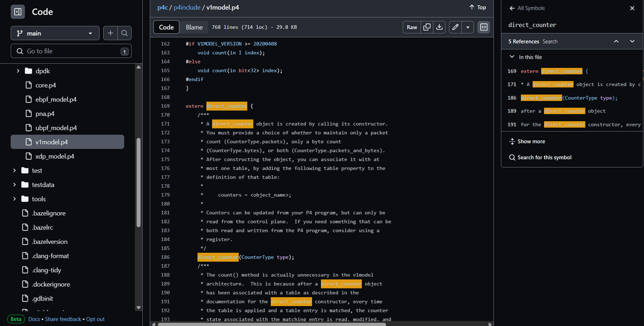This screenshot has width=644, height=326.
Task: Focus the Go to file input
Action: [71, 51]
